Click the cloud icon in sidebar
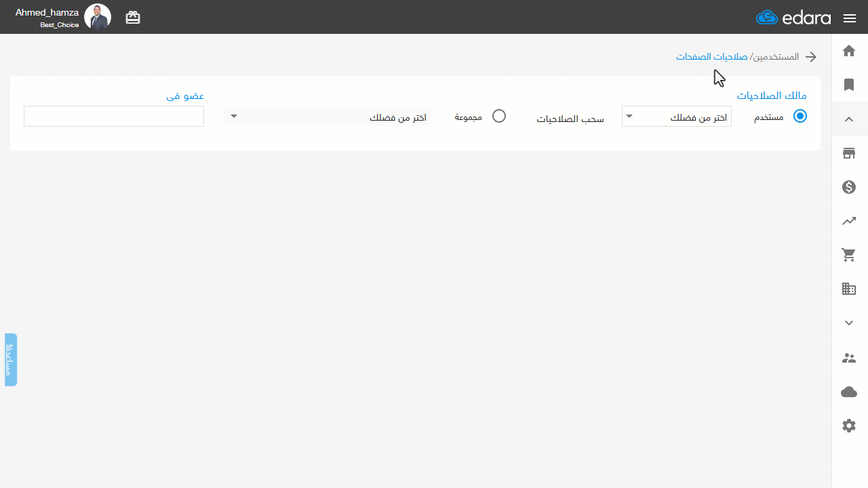Screen dimensions: 868x488 point(849,392)
